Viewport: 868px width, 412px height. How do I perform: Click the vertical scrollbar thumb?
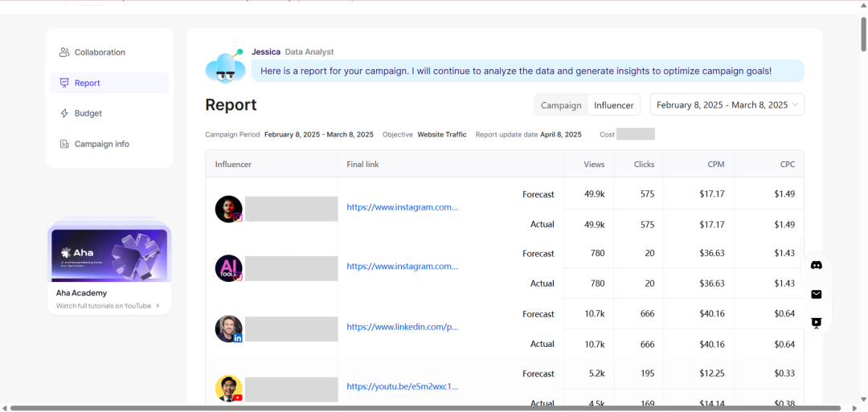(x=863, y=35)
